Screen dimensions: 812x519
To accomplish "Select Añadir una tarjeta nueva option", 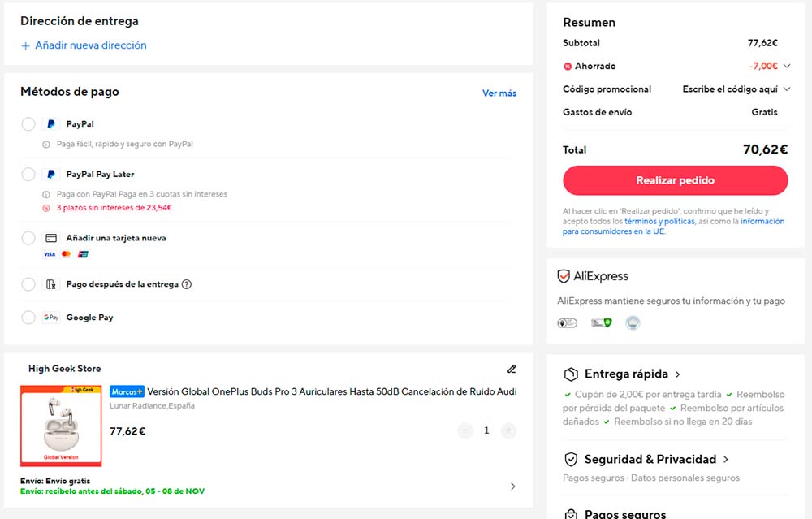I will [x=28, y=238].
